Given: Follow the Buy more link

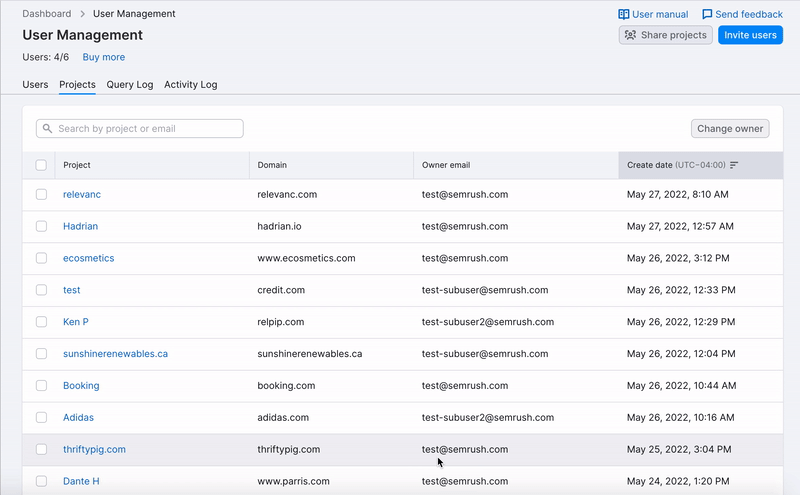Looking at the screenshot, I should (104, 58).
